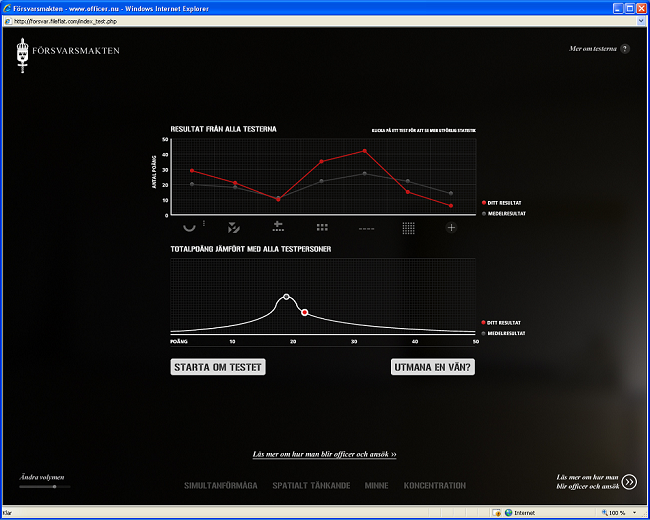
Task: Select the circled plus test icon
Action: 451,228
